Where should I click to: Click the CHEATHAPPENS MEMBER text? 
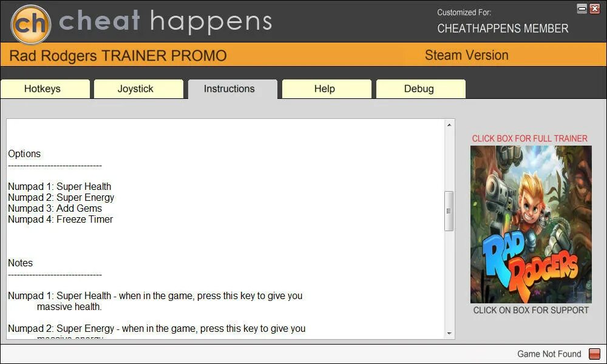(503, 29)
